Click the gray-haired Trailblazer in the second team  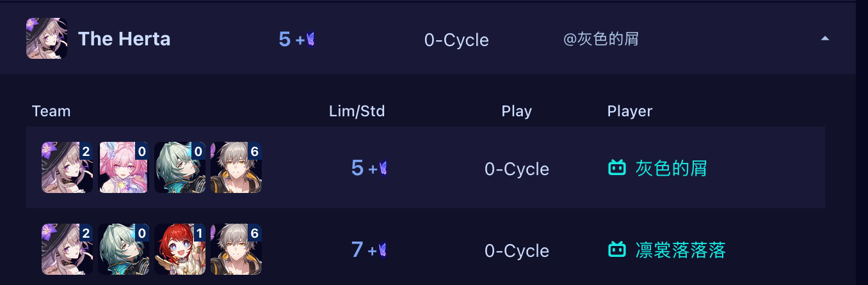coord(236,249)
